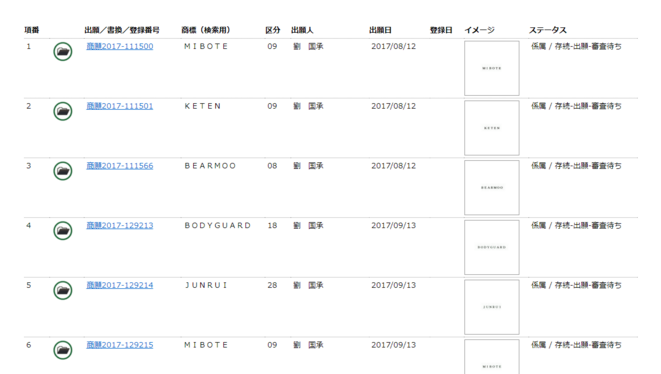This screenshot has height=374, width=661.
Task: Open application link 商願2017-111500
Action: [120, 46]
